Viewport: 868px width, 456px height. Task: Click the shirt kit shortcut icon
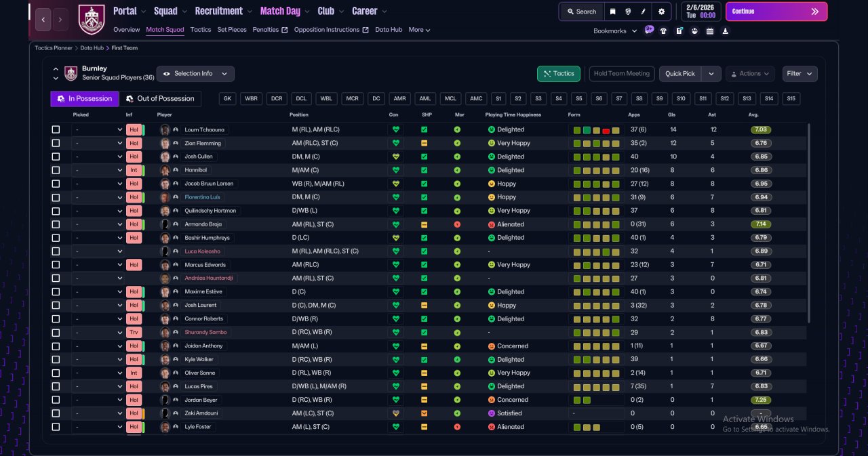pos(663,30)
